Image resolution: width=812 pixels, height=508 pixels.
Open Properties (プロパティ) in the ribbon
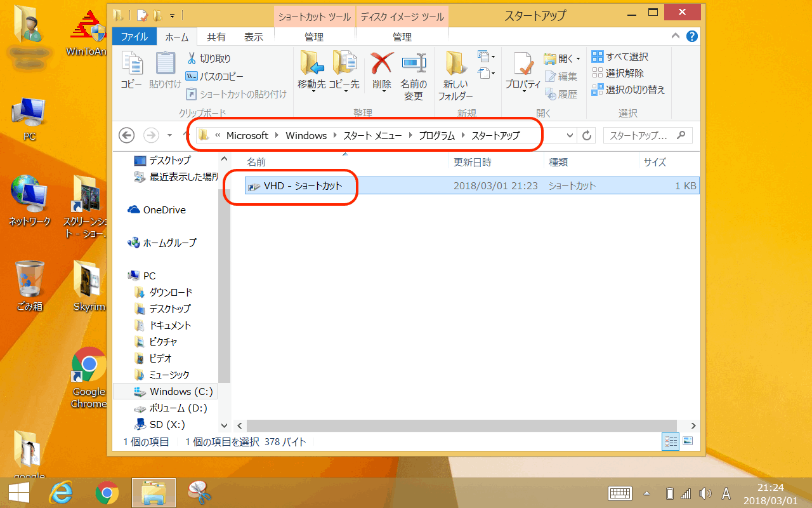(x=523, y=66)
